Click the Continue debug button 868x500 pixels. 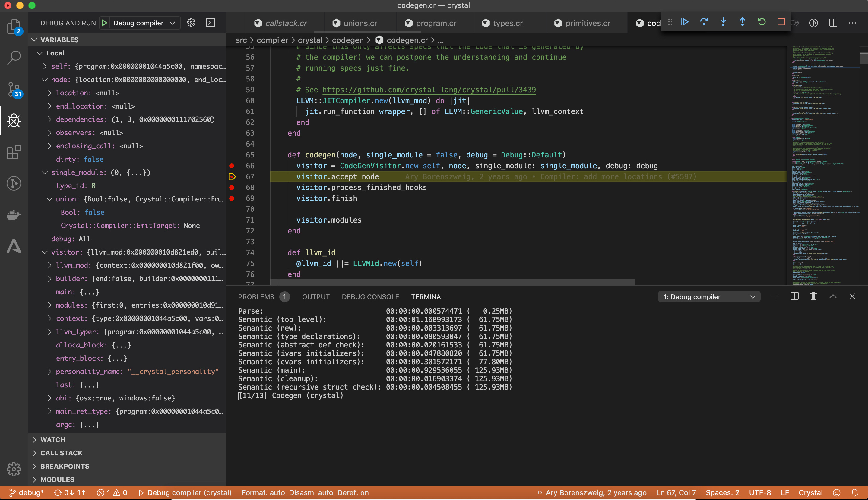tap(685, 22)
